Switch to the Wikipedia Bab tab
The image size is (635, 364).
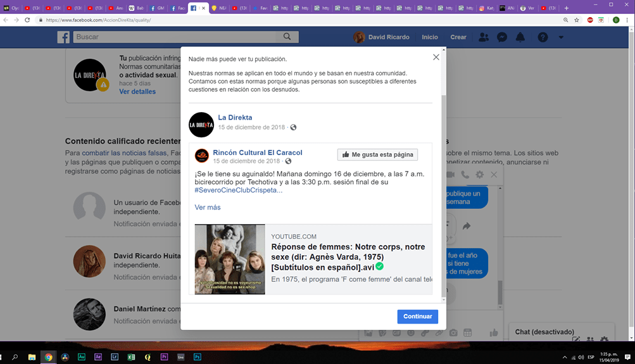click(x=137, y=8)
